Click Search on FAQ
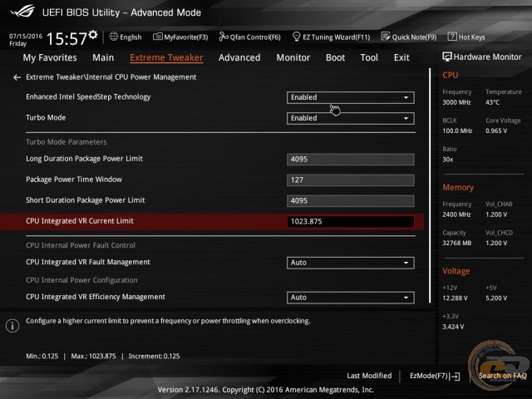 tap(502, 376)
